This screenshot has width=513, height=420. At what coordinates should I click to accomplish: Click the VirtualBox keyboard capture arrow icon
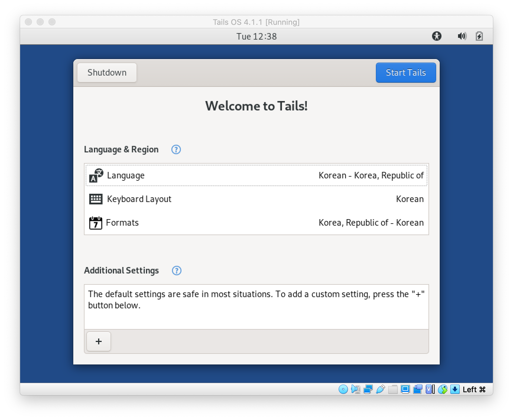455,389
